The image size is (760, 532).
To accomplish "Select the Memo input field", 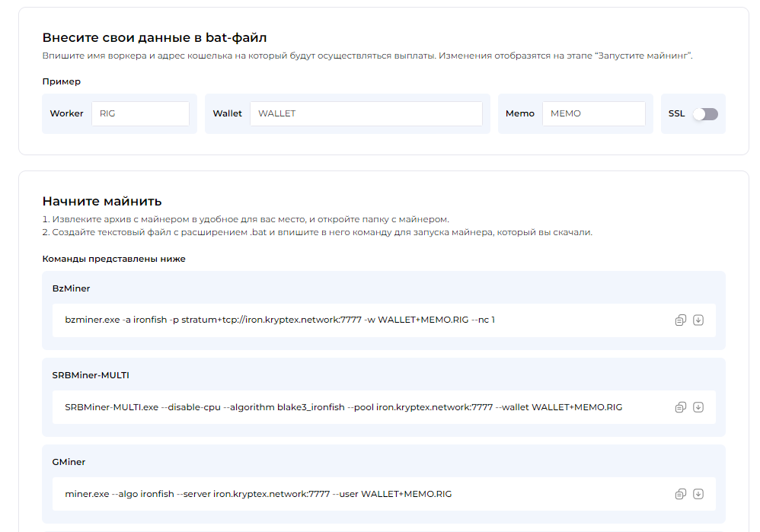I will click(594, 113).
